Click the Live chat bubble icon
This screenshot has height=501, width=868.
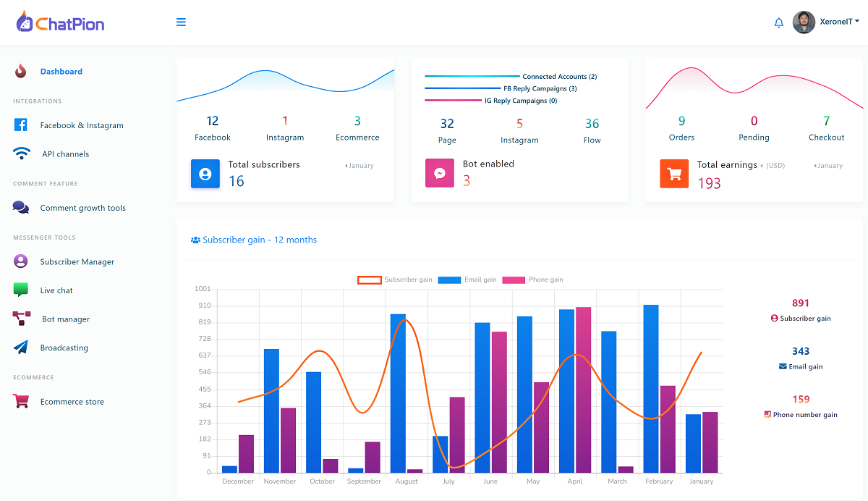point(21,290)
